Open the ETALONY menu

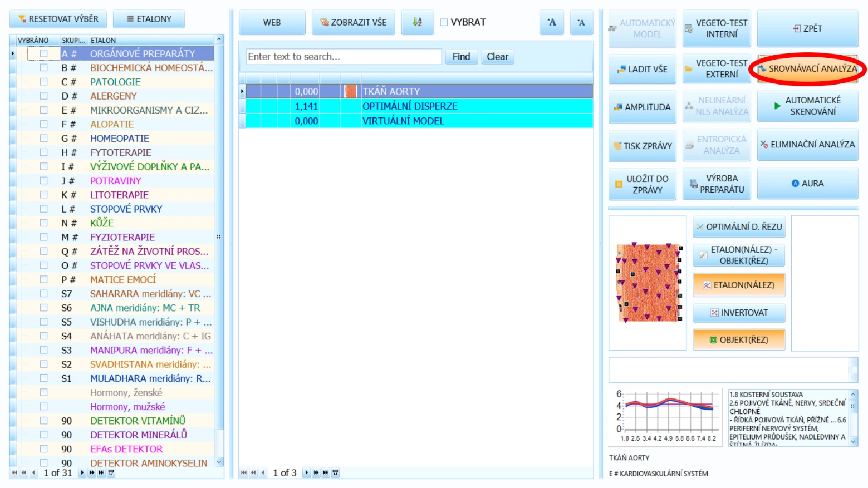pos(149,19)
